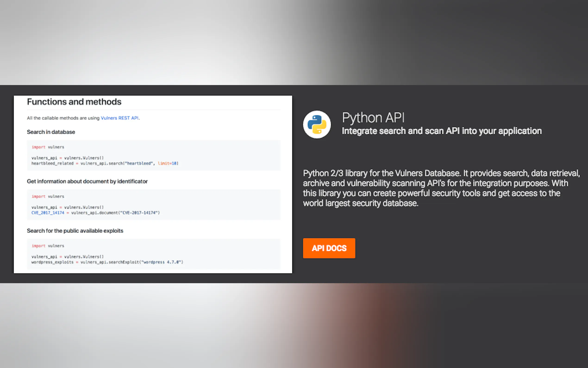Click the first import vulners line
Screen dimensions: 588x368
point(48,147)
